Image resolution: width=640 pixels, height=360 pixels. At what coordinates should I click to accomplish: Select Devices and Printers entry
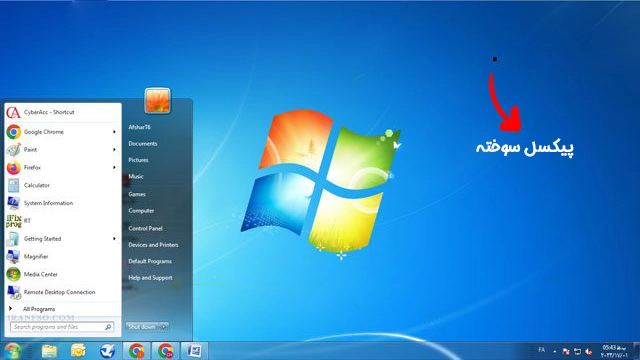point(153,245)
